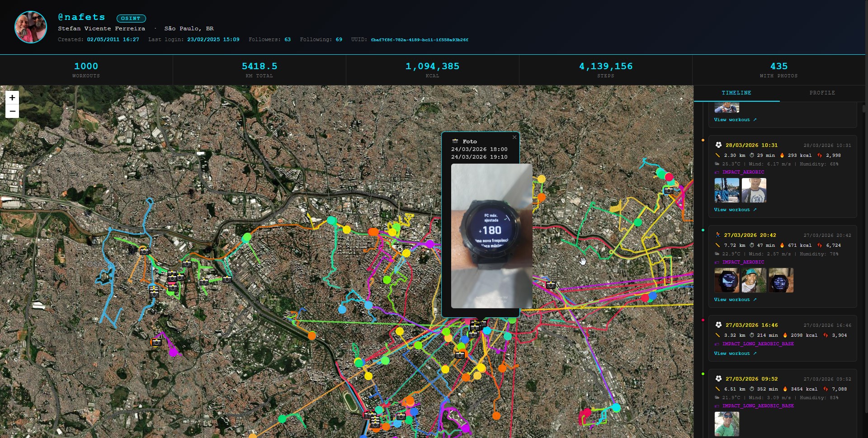Click the 4,139,156 STEPS stat
The height and width of the screenshot is (438, 868).
tap(606, 70)
